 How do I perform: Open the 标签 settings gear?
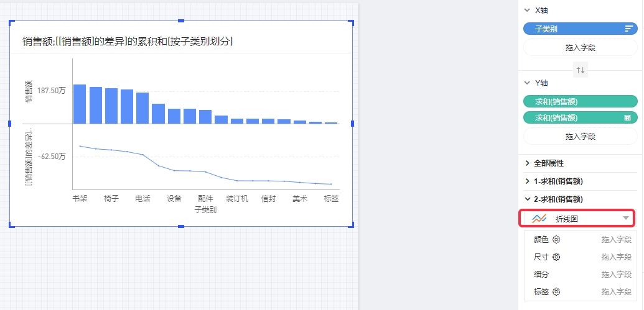(x=556, y=291)
